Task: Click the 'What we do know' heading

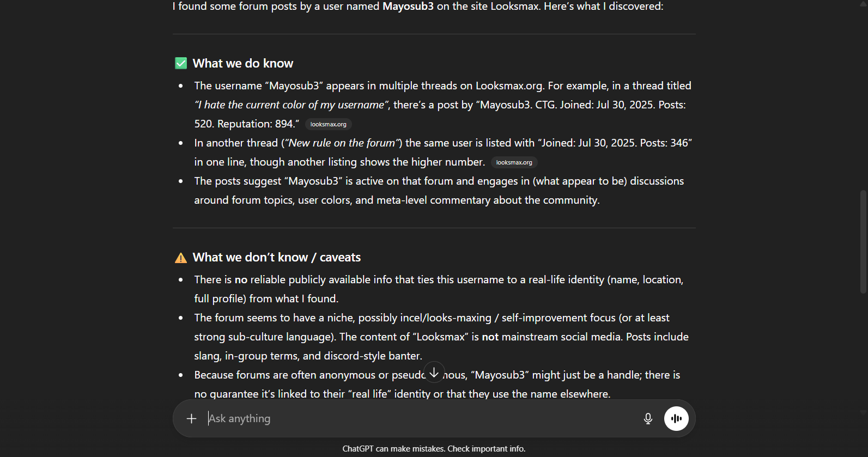Action: 243,64
